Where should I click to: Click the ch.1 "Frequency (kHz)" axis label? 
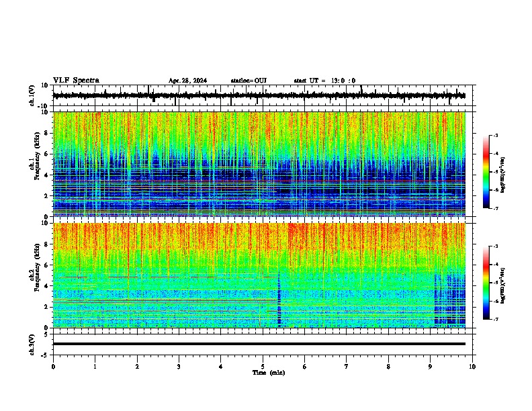click(x=37, y=156)
